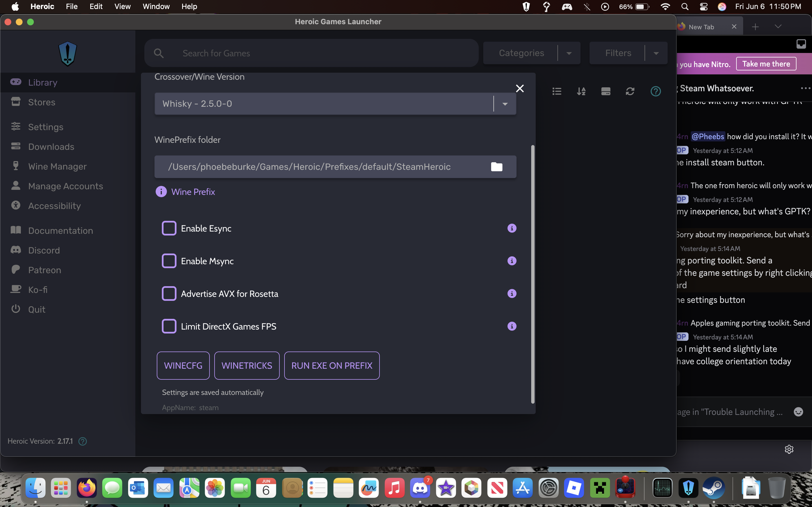
Task: Tick the Enable Msync checkbox
Action: pyautogui.click(x=169, y=261)
